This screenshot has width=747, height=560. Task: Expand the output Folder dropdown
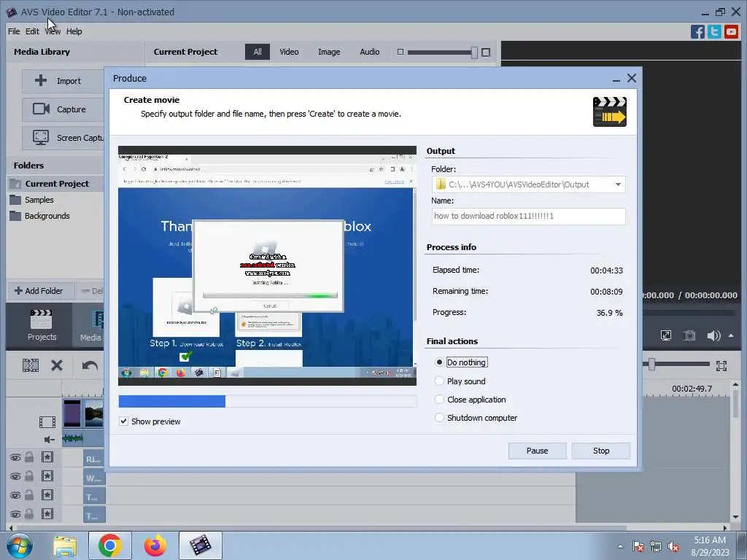[x=618, y=184]
